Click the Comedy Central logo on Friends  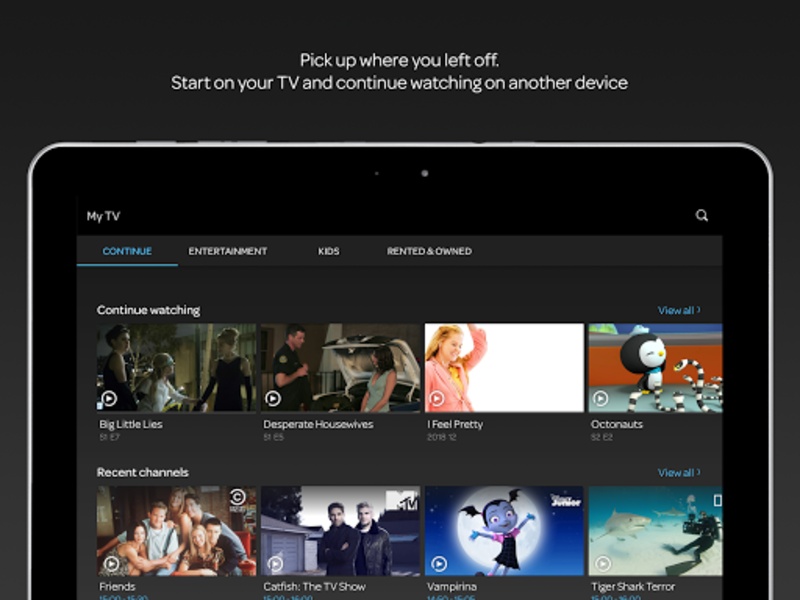click(238, 500)
